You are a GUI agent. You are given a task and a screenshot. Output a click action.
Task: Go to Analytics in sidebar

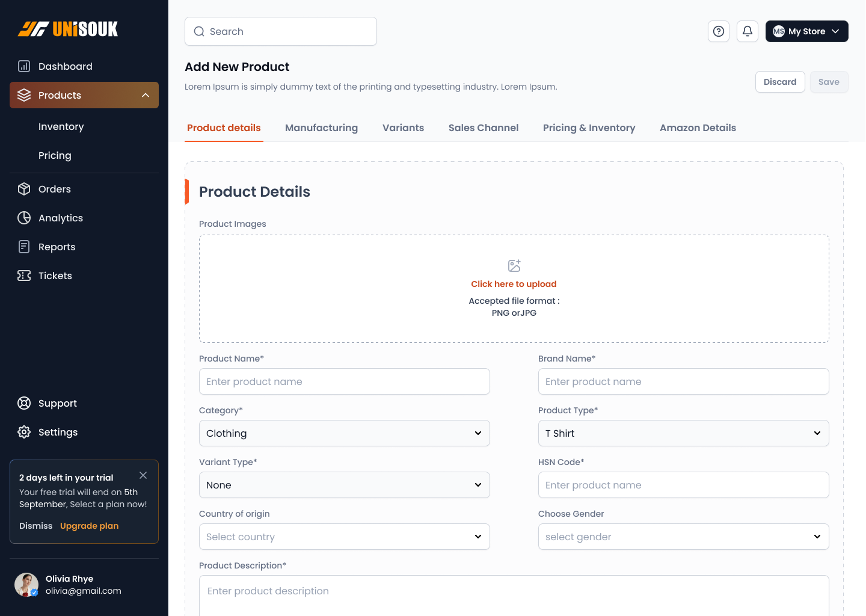60,218
